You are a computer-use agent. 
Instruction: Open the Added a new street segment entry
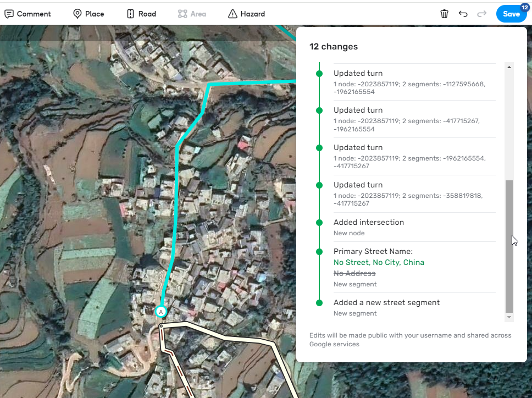point(414,308)
